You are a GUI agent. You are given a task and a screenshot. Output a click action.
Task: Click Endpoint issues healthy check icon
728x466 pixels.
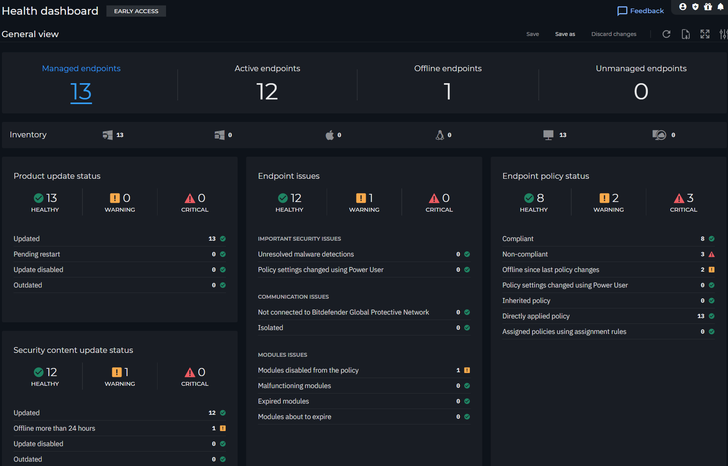283,198
